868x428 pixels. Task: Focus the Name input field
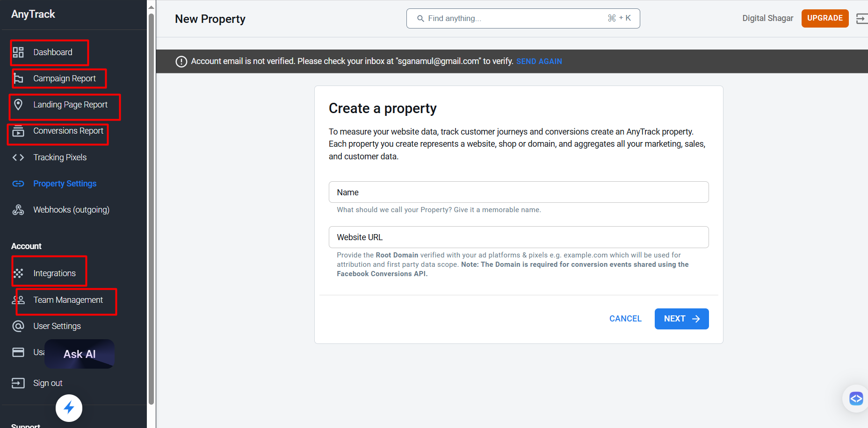pyautogui.click(x=519, y=192)
